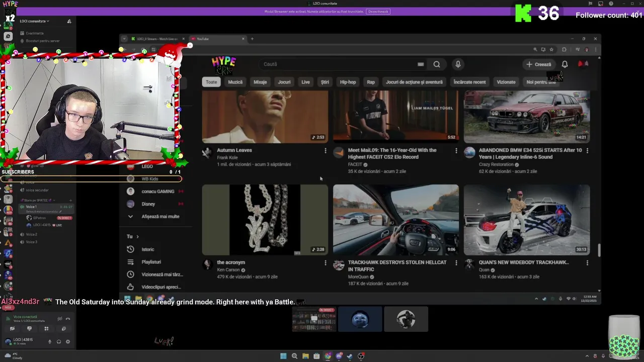Toggle Discord noise suppression icon

coord(59,319)
